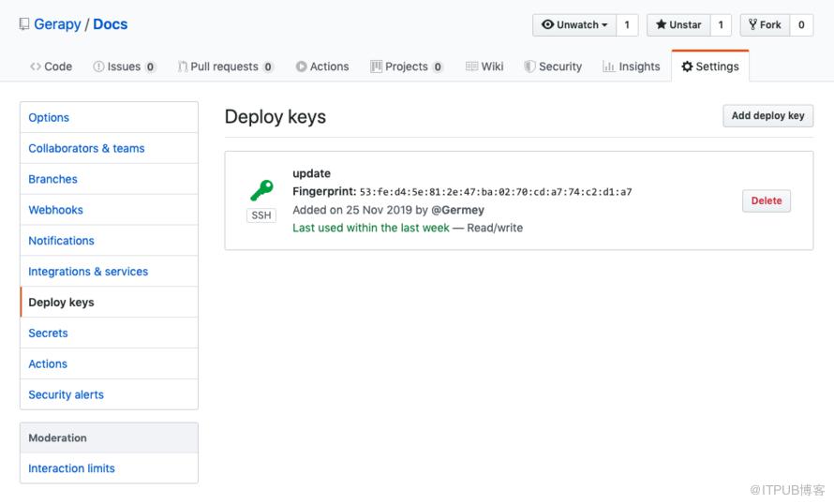Open the Unwatch dropdown
834x504 pixels.
click(x=574, y=25)
